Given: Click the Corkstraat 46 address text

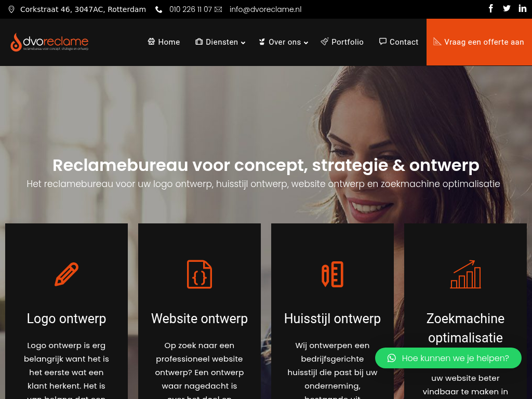Looking at the screenshot, I should pyautogui.click(x=83, y=9).
